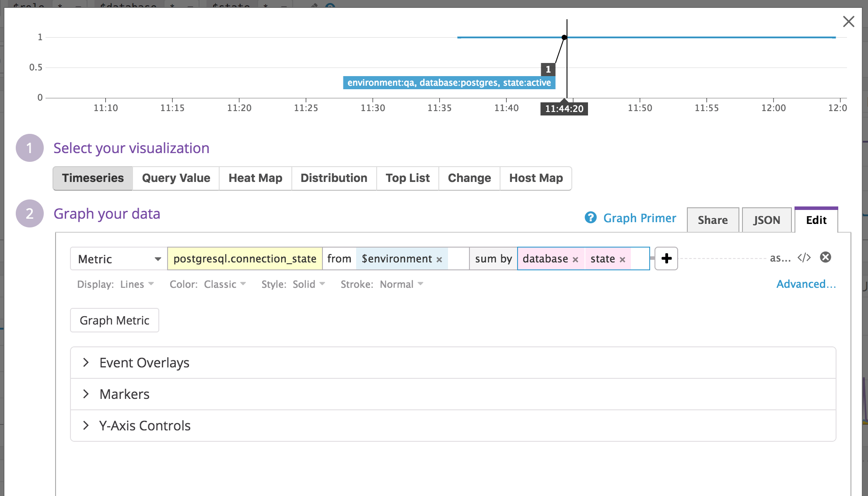This screenshot has height=496, width=868.
Task: Add another query with the plus icon
Action: [666, 258]
